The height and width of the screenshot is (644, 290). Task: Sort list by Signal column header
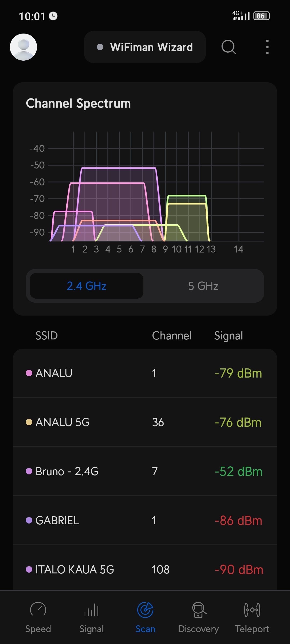pos(229,336)
